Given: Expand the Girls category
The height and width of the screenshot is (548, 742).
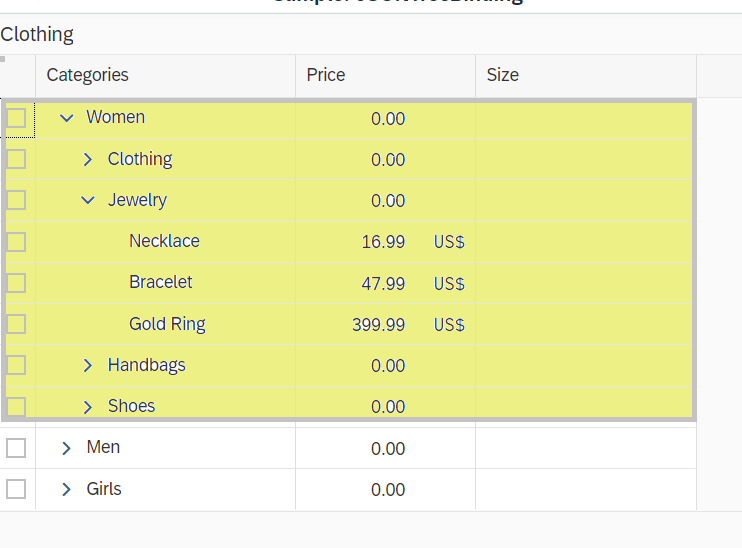Looking at the screenshot, I should click(67, 490).
